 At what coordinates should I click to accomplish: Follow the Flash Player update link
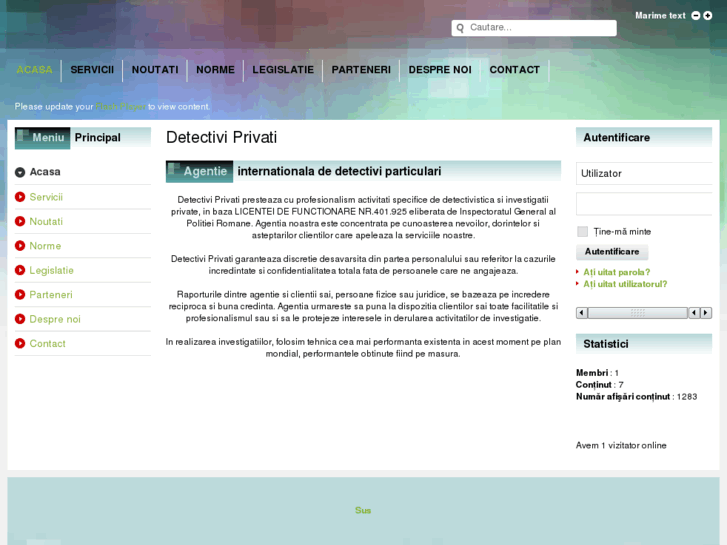121,106
